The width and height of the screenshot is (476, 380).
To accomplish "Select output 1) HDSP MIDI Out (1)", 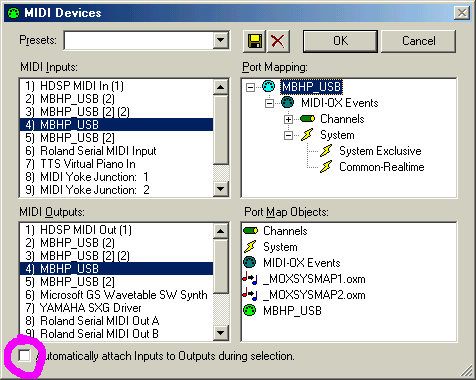I will [117, 230].
